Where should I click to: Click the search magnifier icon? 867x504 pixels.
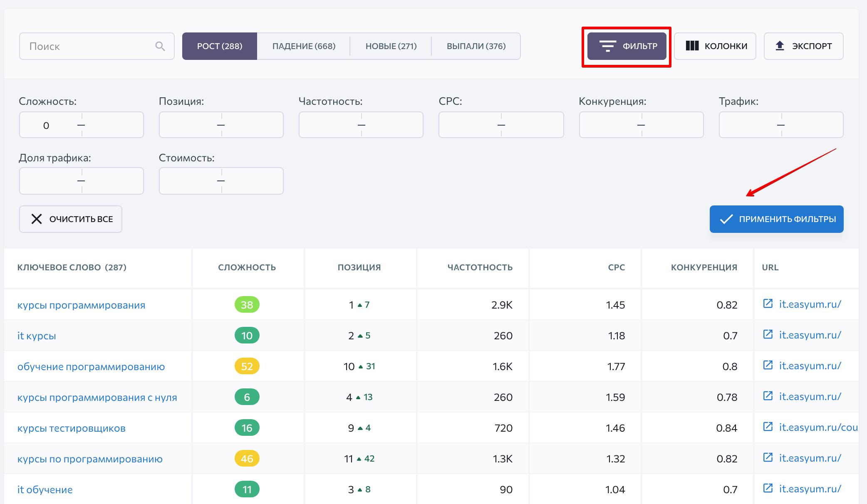[160, 46]
